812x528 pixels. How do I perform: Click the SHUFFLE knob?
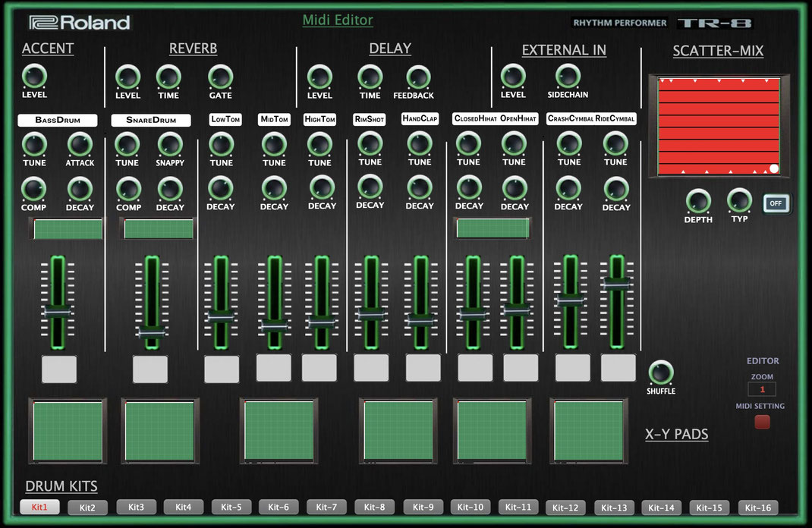point(661,372)
